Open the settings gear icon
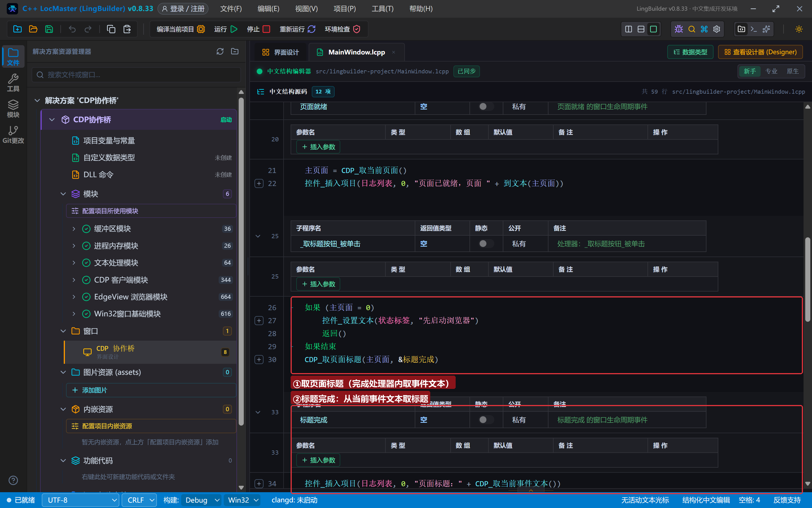This screenshot has height=508, width=812. click(x=717, y=29)
